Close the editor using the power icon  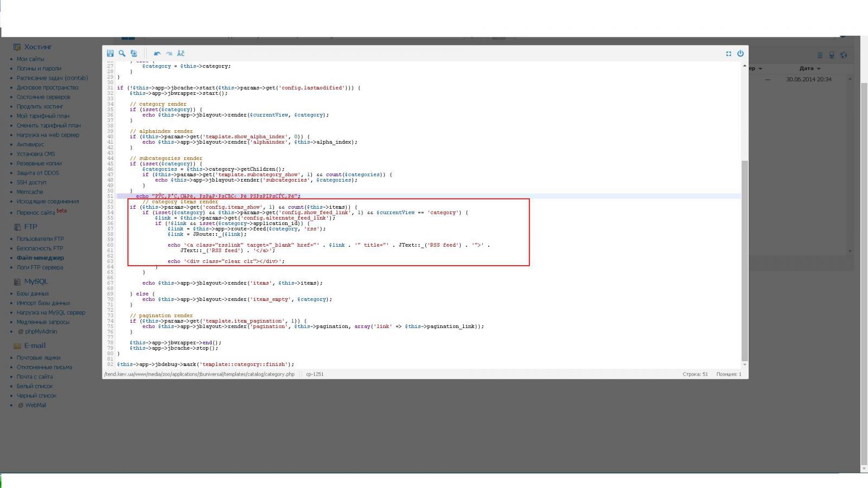[740, 53]
